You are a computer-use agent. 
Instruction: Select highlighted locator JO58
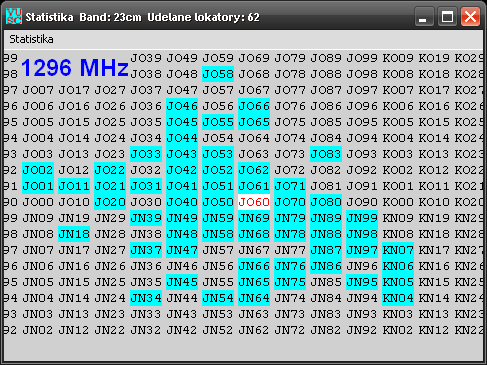pos(218,74)
